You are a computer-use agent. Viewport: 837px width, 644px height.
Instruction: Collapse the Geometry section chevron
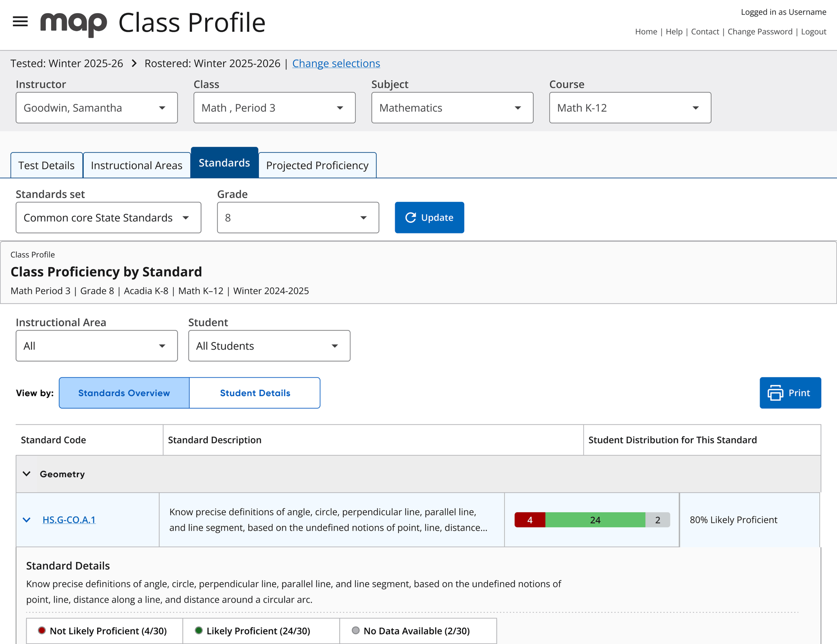[x=26, y=474]
